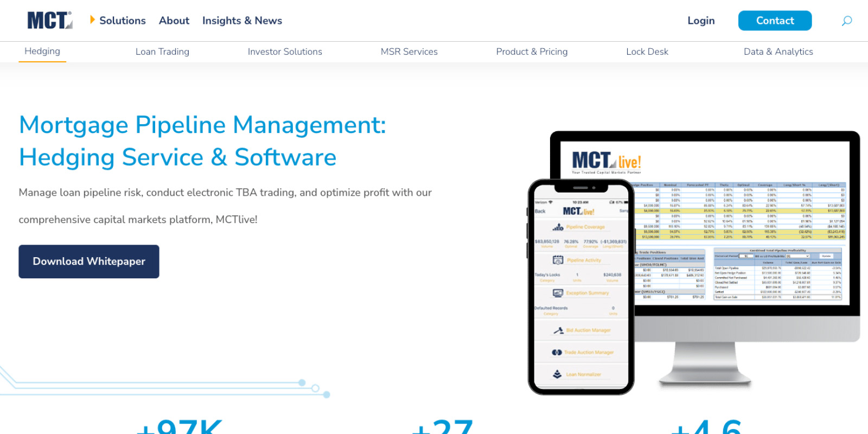Click the blue Contact button
The width and height of the screenshot is (868, 434).
point(775,21)
